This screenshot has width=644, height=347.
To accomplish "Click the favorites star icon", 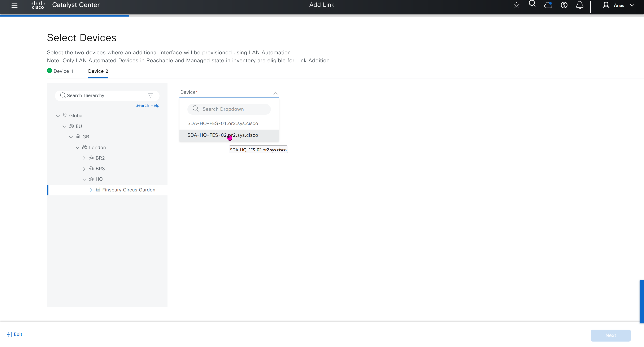I will 516,5.
